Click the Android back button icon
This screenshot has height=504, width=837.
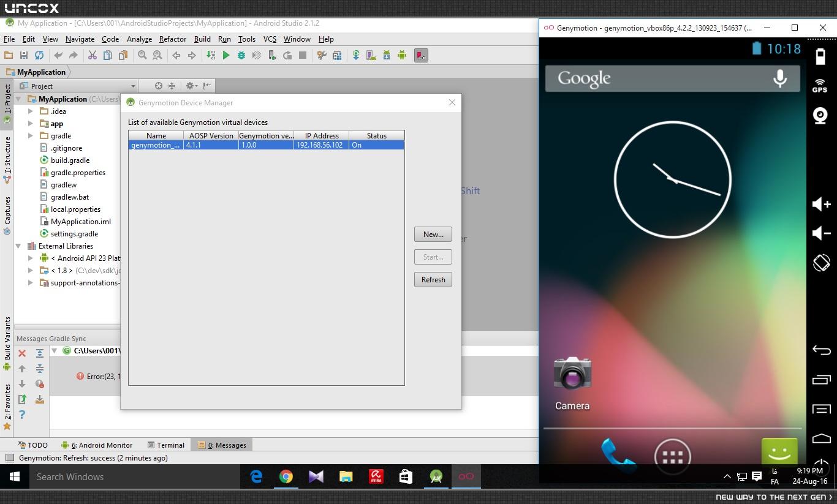821,350
